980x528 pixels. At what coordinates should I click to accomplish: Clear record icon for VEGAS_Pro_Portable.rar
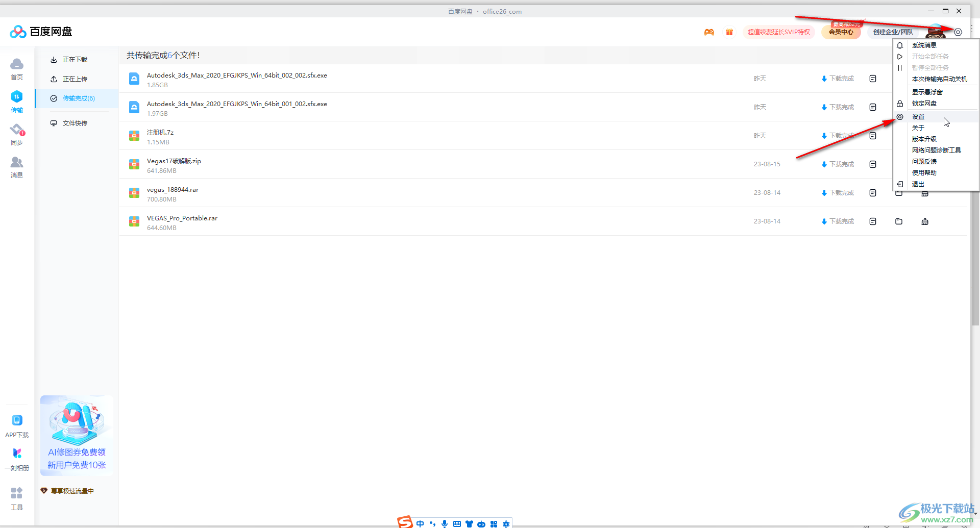[x=925, y=221]
